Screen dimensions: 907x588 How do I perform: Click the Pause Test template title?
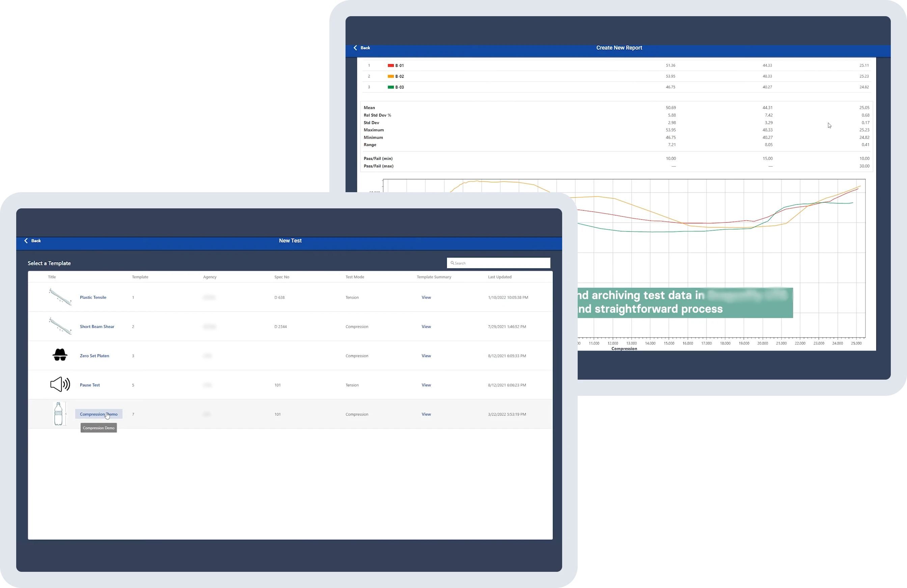[x=89, y=385]
